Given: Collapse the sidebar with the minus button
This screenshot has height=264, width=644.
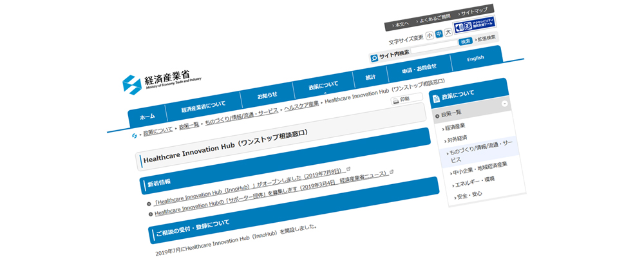Looking at the screenshot, I should coord(505,103).
